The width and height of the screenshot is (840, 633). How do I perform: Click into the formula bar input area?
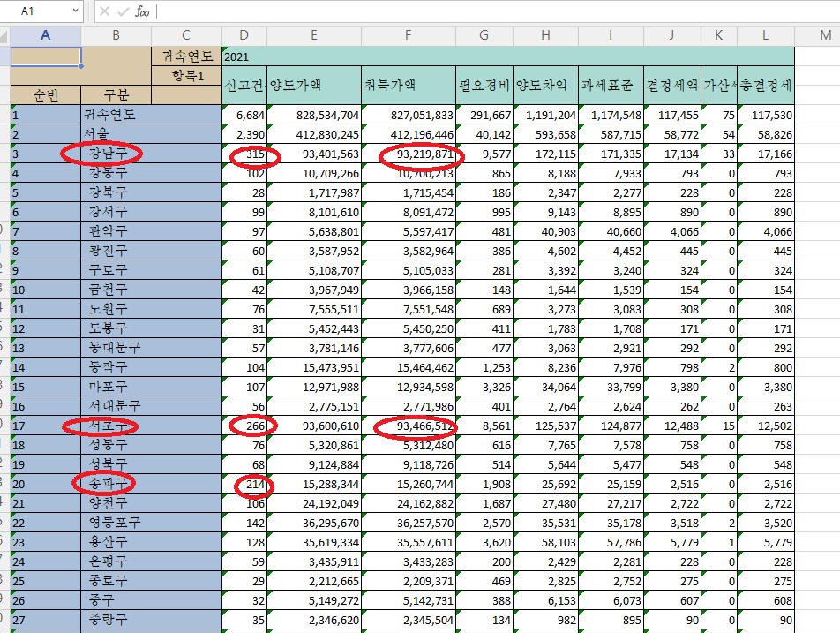tap(494, 11)
